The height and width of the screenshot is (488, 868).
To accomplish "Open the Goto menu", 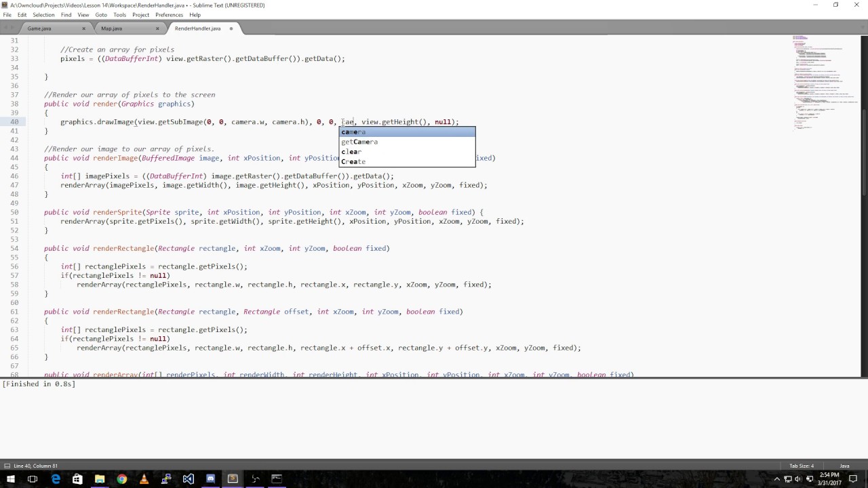I will coord(101,15).
